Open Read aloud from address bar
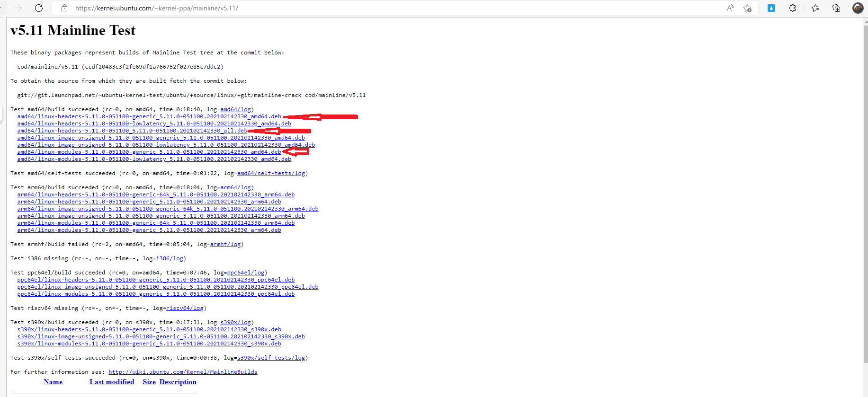 730,8
